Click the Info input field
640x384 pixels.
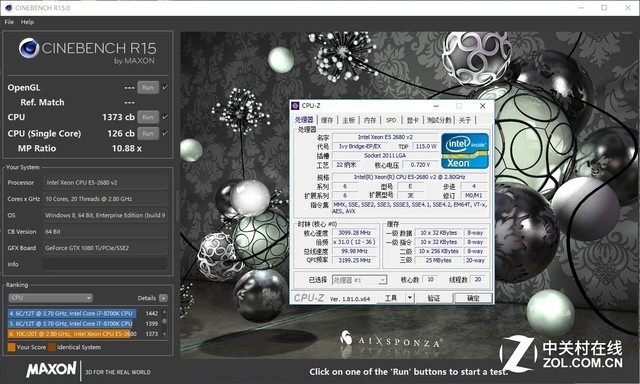(105, 264)
